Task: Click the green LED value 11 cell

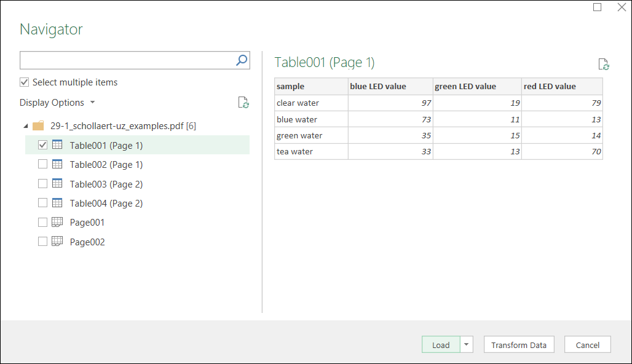Action: [477, 119]
